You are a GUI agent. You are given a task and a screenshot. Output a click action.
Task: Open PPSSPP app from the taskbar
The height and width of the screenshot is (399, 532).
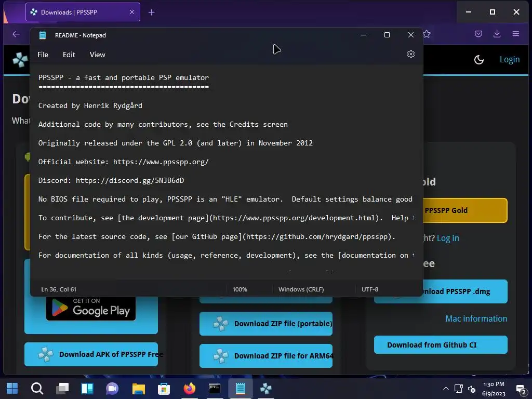pyautogui.click(x=265, y=389)
